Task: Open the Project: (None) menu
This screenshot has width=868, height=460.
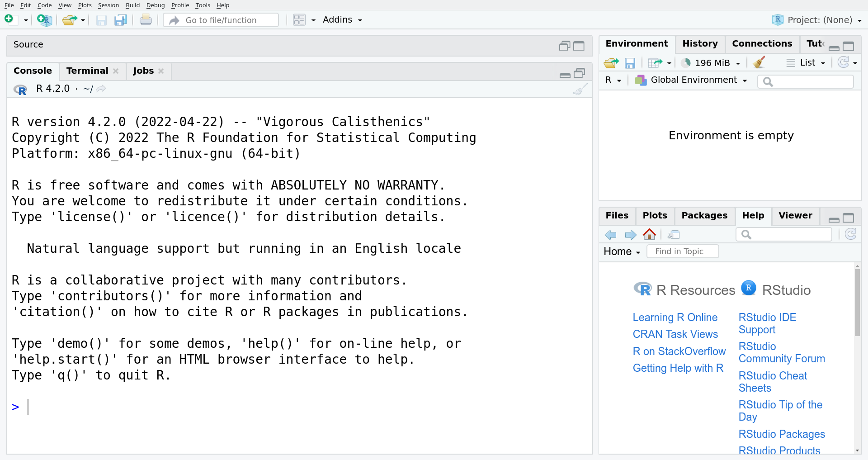Action: [x=817, y=20]
